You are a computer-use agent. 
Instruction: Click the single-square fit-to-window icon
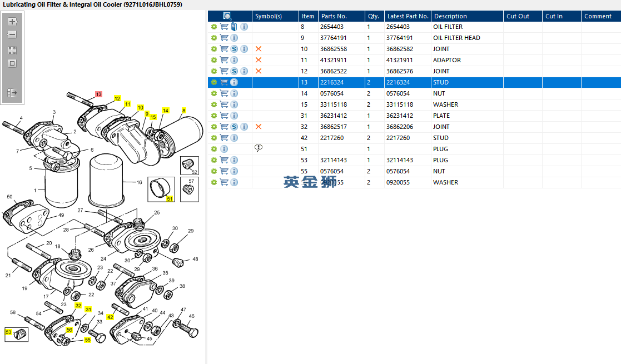12,63
